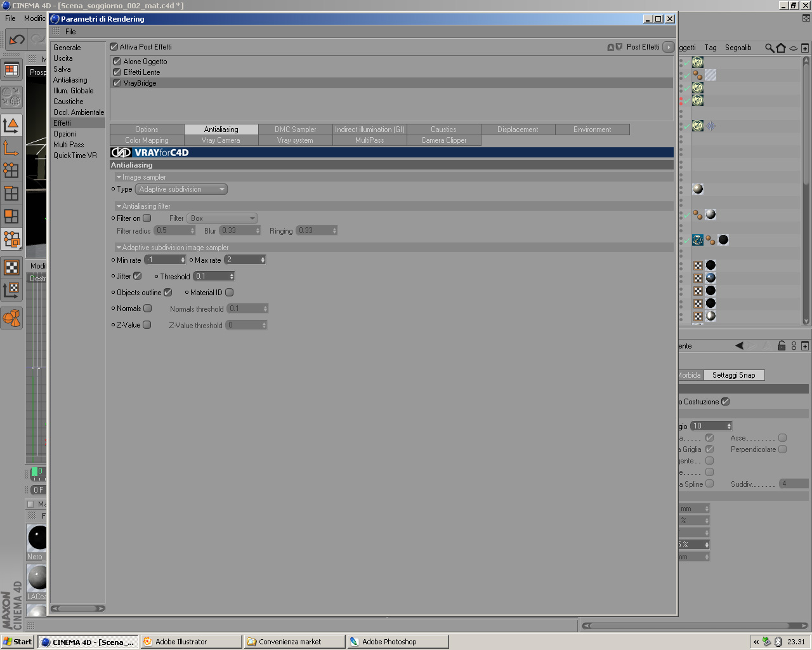
Task: Click the Bluetooth icon in system tray
Action: pos(778,642)
